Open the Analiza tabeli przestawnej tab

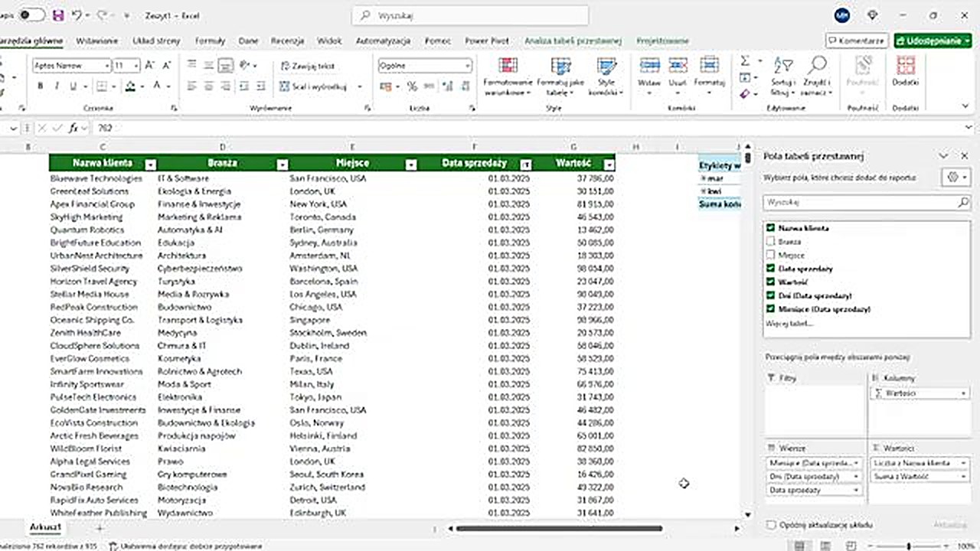click(573, 41)
